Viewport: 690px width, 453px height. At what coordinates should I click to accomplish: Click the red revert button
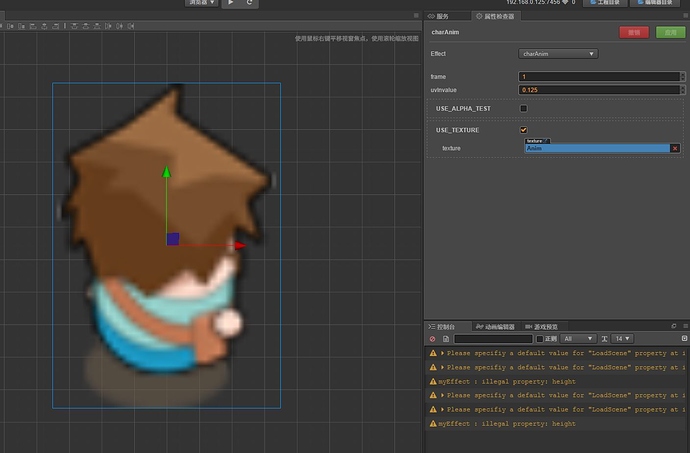click(633, 33)
